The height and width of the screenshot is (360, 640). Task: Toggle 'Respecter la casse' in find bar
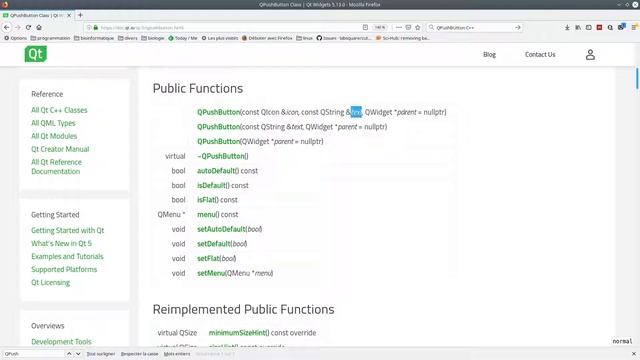(x=139, y=354)
